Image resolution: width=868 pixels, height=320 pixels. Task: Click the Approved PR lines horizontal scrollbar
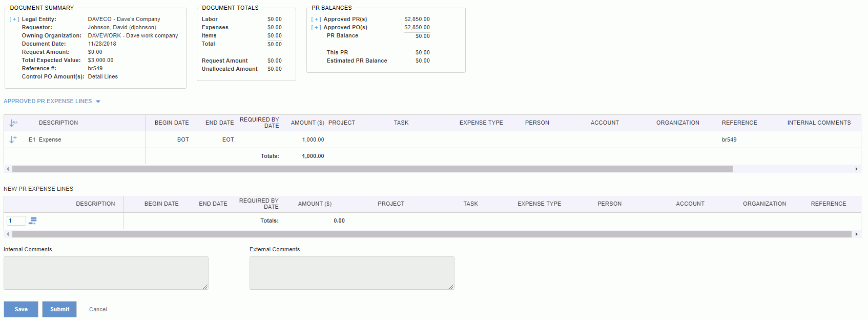pyautogui.click(x=373, y=169)
